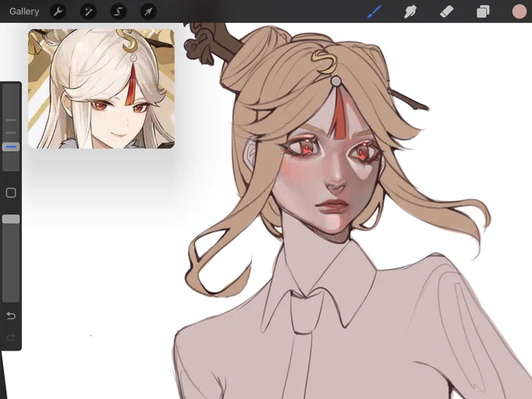Click the brush opacity slider
The width and height of the screenshot is (532, 399).
11,258
